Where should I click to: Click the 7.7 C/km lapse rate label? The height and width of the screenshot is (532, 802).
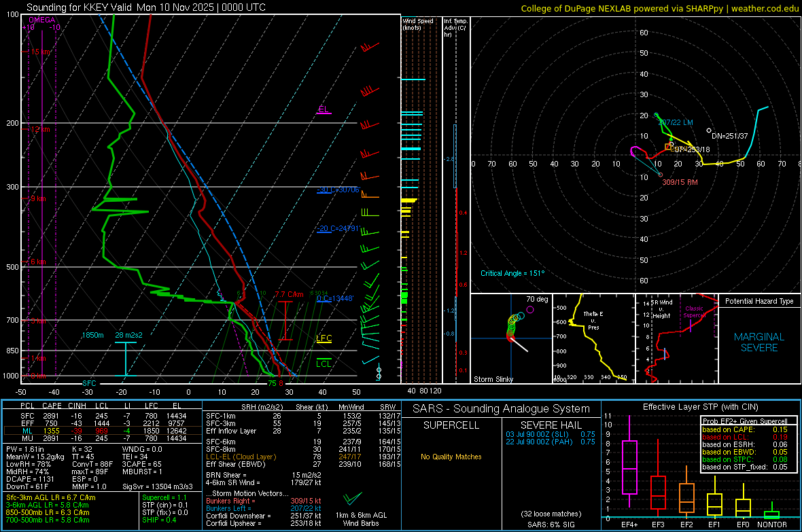point(289,294)
